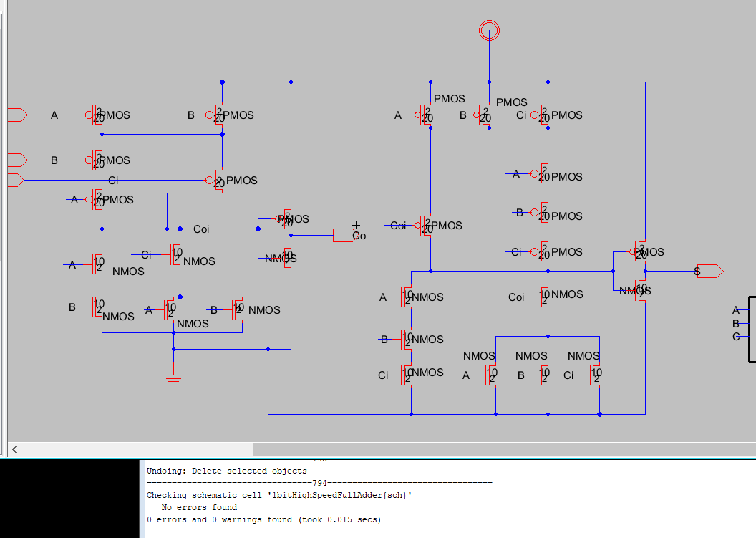Select the full adder cell icon at right edge
Image resolution: width=756 pixels, height=538 pixels.
tap(751, 330)
